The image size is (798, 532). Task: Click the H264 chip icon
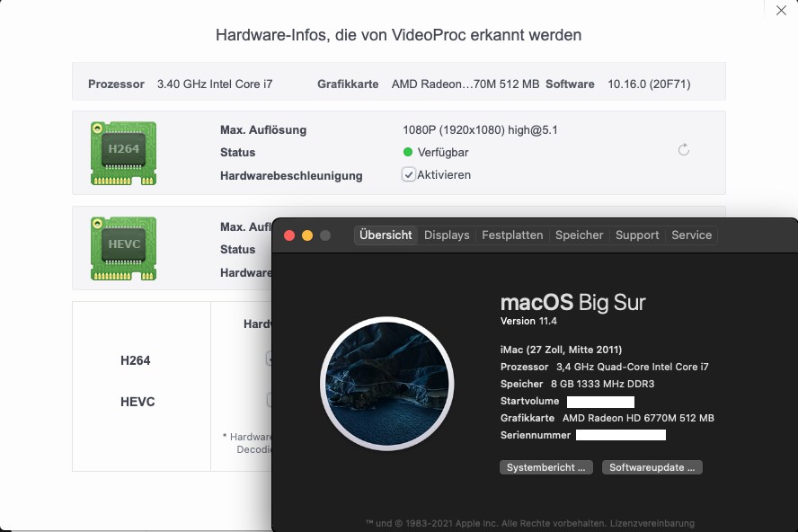click(124, 154)
